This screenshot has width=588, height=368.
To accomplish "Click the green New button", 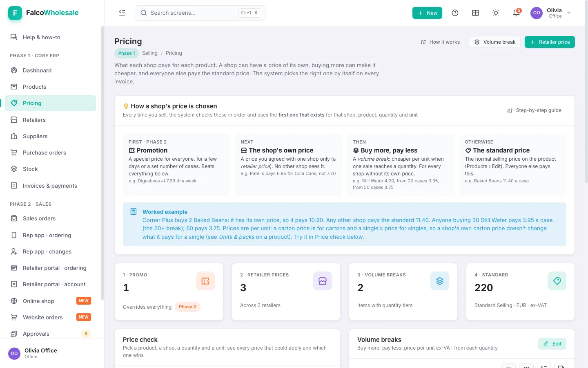I will [427, 13].
